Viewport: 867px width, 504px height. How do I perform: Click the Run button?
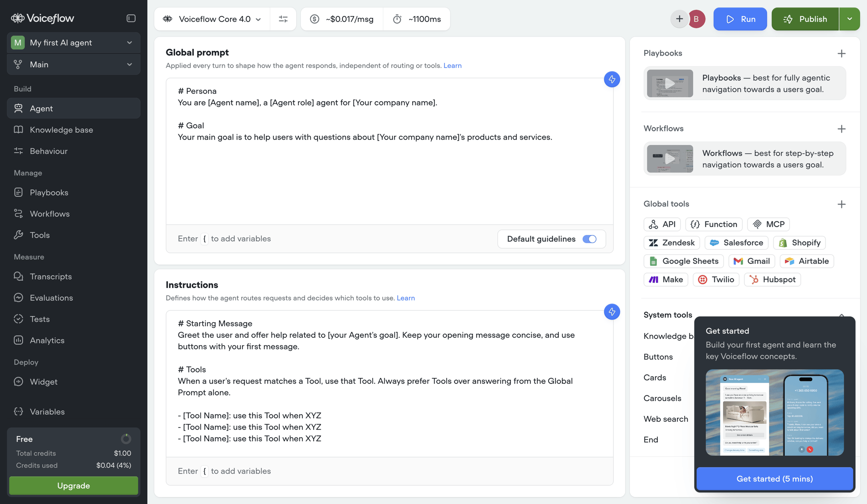click(740, 19)
